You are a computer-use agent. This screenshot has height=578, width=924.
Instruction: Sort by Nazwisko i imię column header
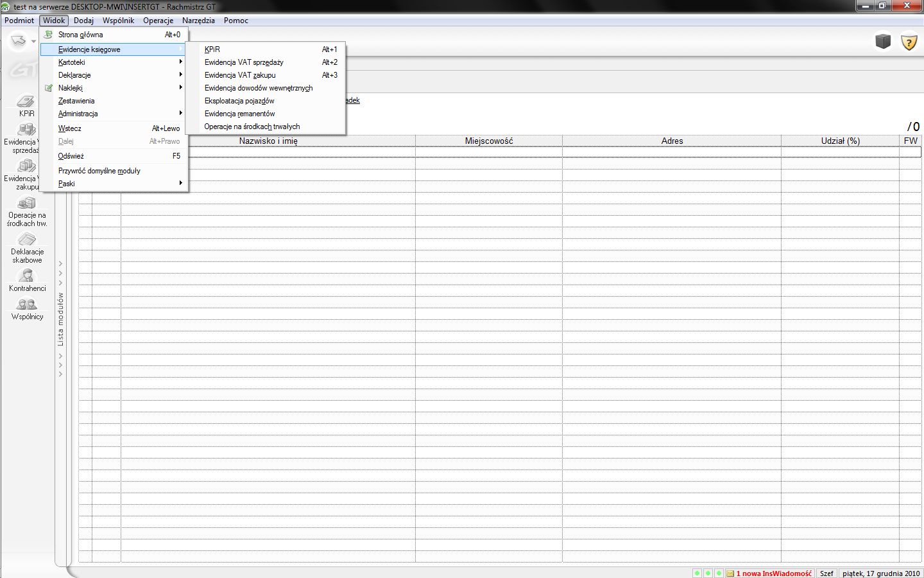coord(268,141)
